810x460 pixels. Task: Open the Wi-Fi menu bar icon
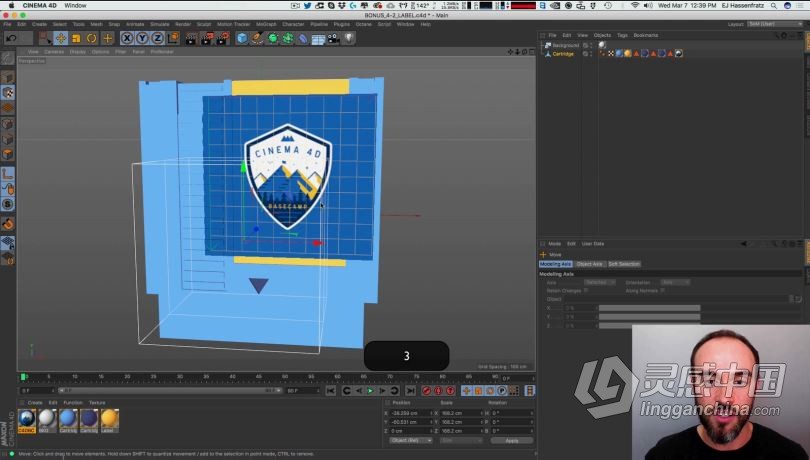pyautogui.click(x=635, y=5)
